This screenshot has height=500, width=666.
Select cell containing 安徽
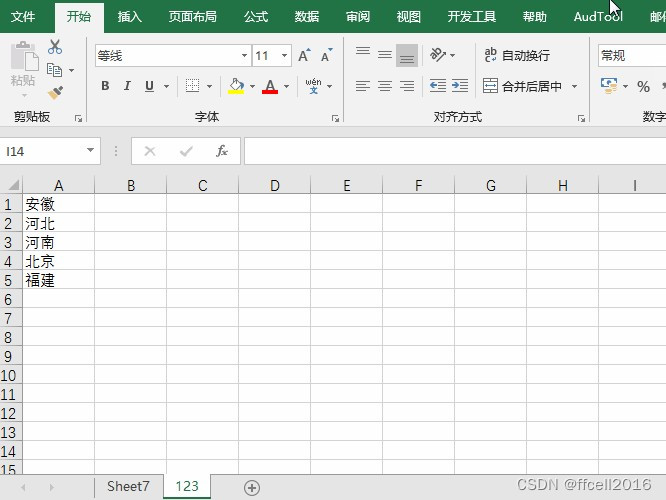click(x=58, y=204)
